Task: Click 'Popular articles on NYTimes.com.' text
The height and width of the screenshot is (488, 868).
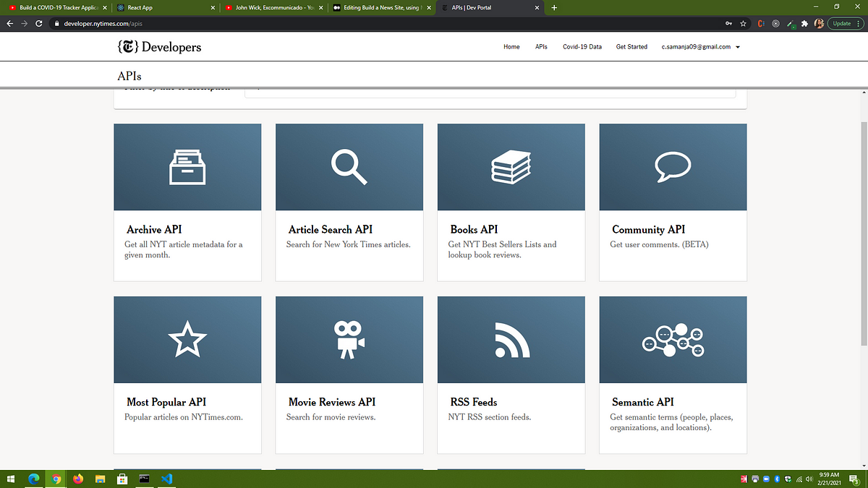Action: point(183,417)
